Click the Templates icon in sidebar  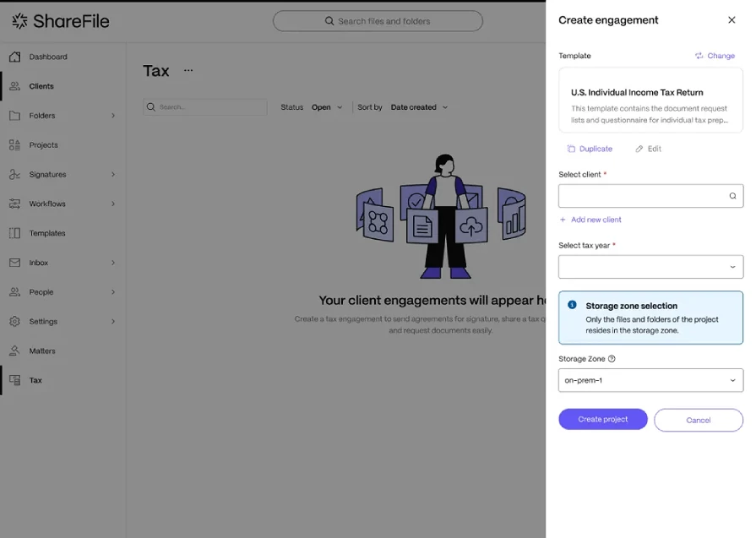pyautogui.click(x=15, y=233)
